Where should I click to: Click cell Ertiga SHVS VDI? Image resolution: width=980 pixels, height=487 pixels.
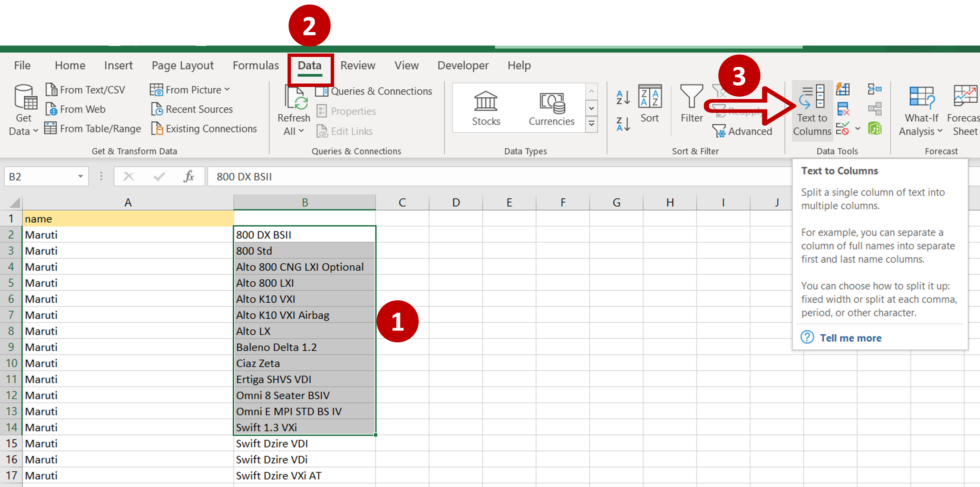(304, 379)
